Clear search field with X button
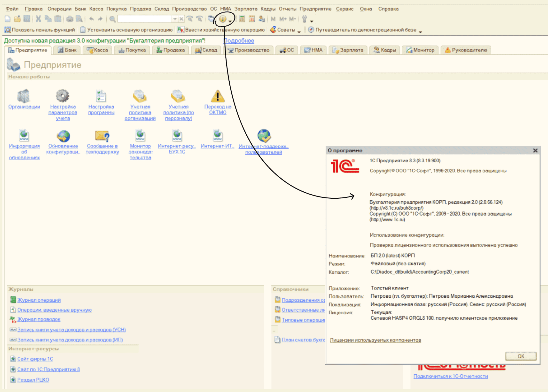 [x=181, y=19]
